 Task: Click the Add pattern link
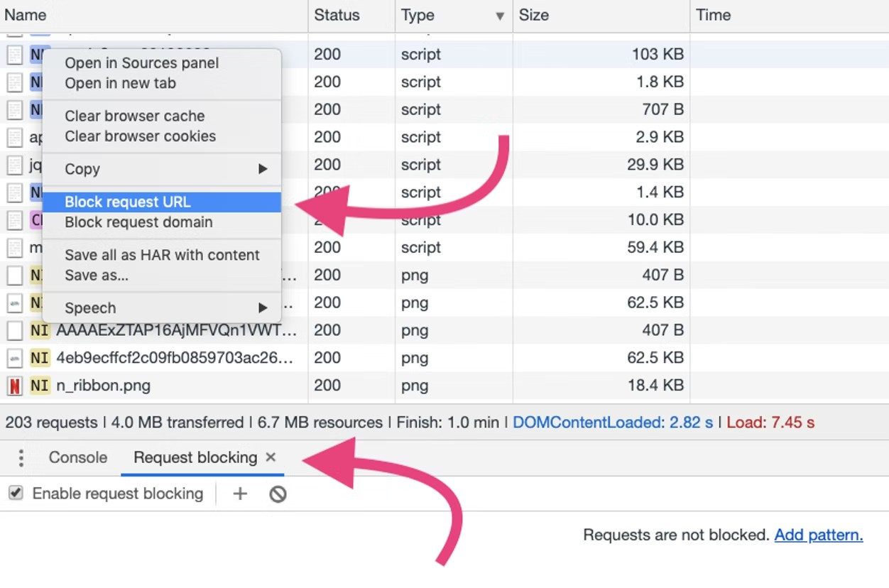(818, 535)
